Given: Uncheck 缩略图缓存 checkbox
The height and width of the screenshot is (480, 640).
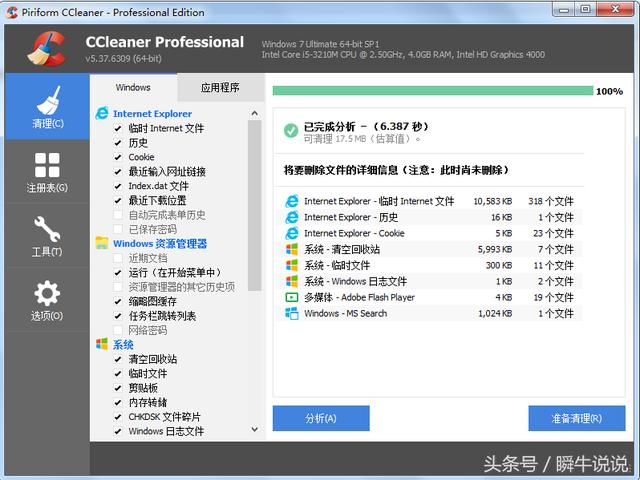Looking at the screenshot, I should 118,301.
